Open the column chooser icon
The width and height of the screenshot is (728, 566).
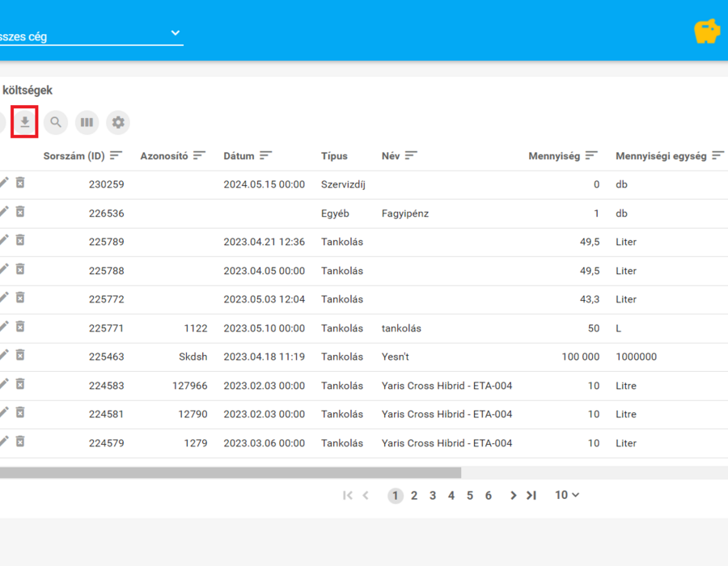pos(87,122)
